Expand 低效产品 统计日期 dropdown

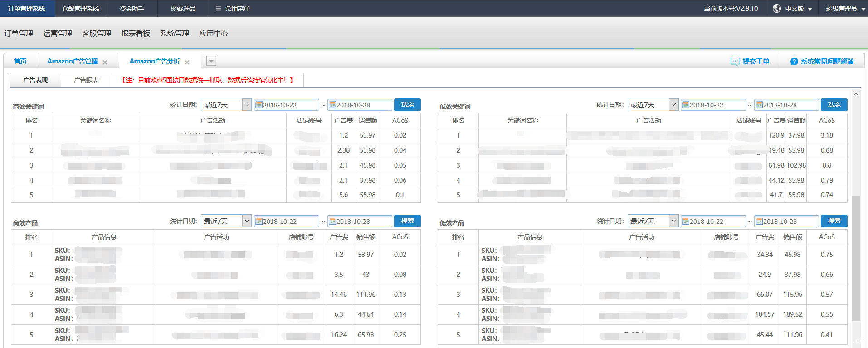673,221
